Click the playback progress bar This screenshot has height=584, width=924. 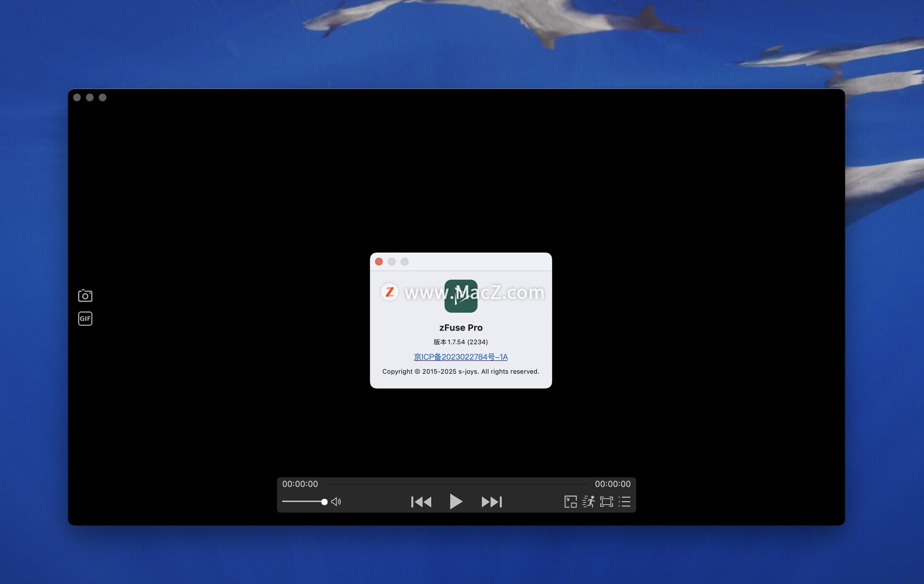click(456, 484)
